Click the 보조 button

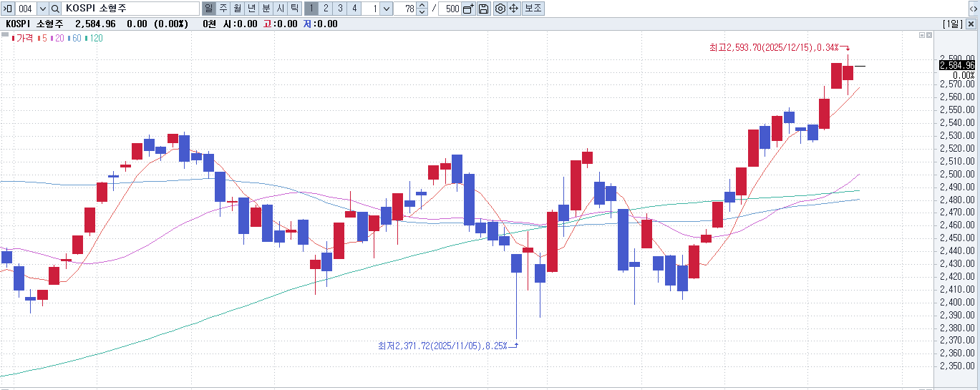pyautogui.click(x=533, y=9)
